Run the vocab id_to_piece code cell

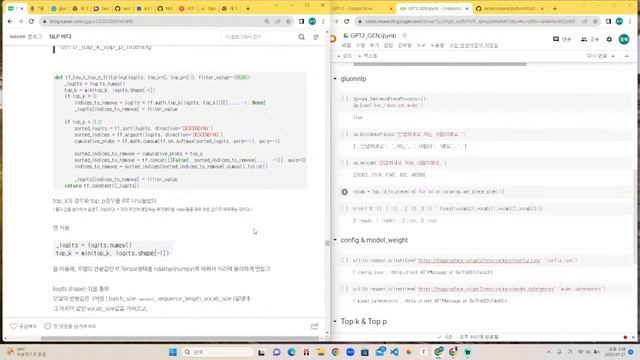344,192
